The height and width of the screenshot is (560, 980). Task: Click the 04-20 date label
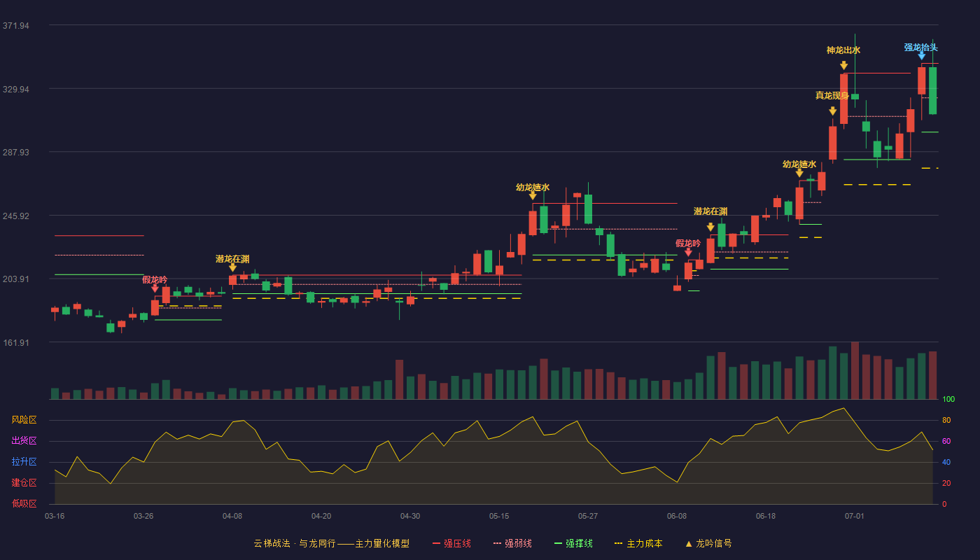tap(321, 516)
